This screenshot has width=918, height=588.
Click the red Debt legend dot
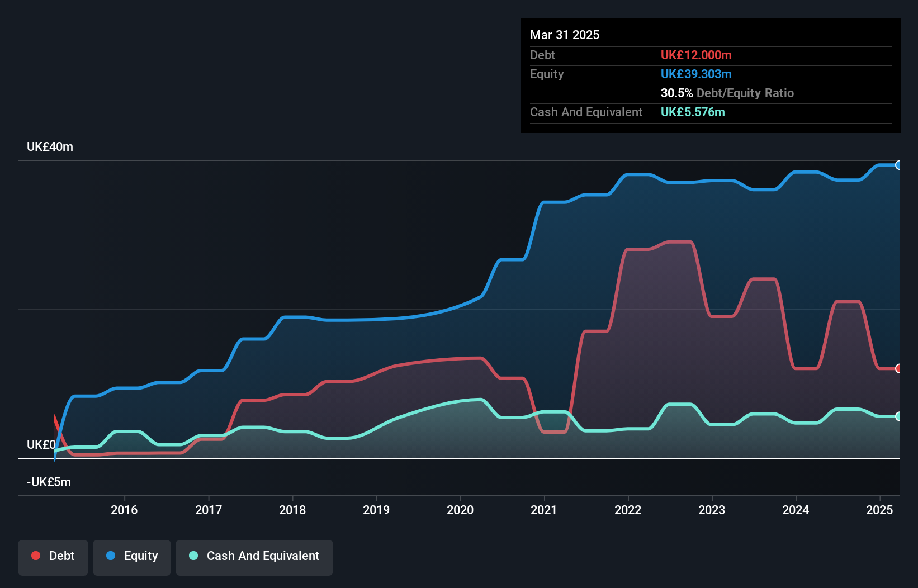tap(35, 556)
